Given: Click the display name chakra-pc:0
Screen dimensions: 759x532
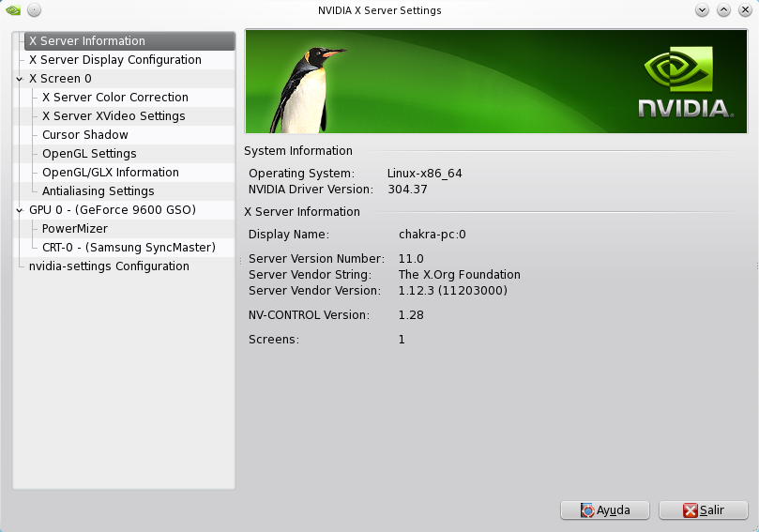Looking at the screenshot, I should [x=433, y=235].
